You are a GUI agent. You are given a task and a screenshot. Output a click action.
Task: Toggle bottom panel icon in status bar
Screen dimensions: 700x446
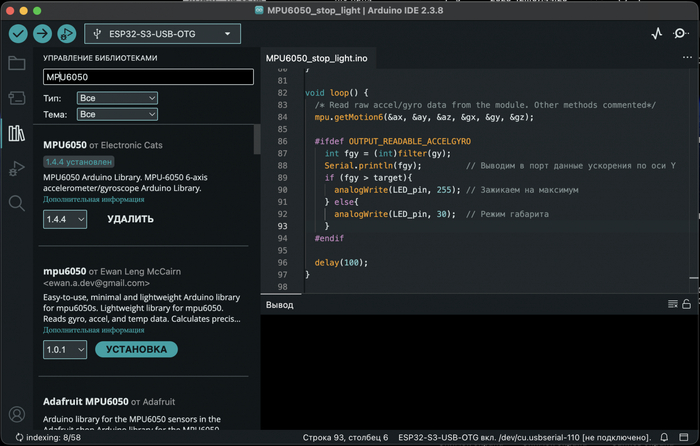[683, 437]
